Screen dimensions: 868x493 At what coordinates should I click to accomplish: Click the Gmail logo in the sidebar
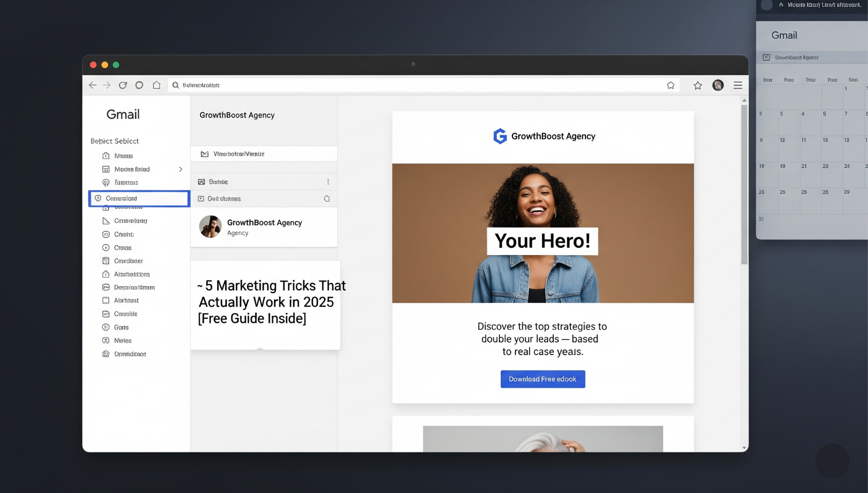click(123, 114)
